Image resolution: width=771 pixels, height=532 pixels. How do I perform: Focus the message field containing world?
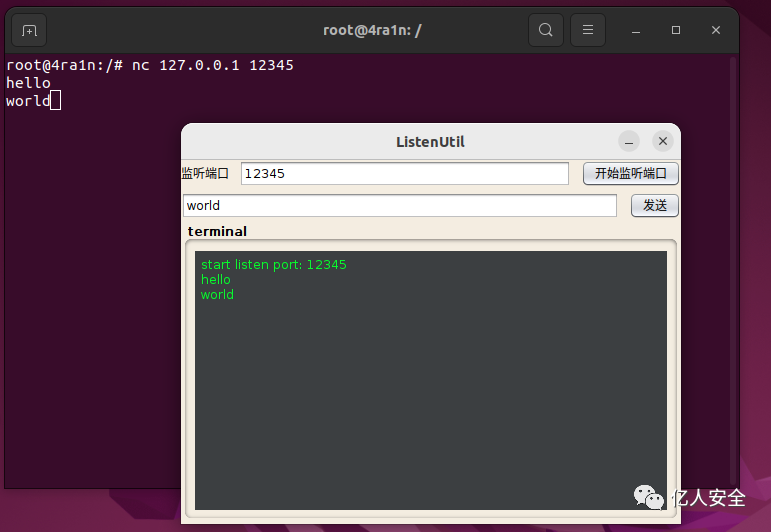click(x=400, y=206)
